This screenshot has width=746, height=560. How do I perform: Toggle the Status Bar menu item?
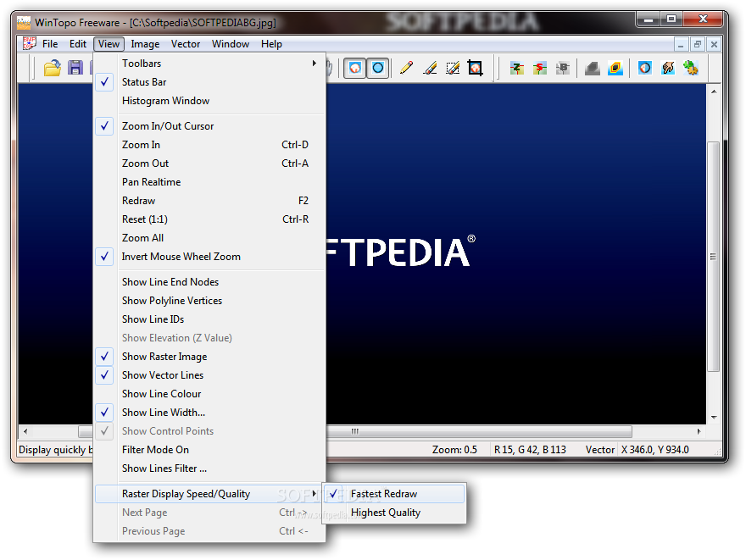(209, 82)
